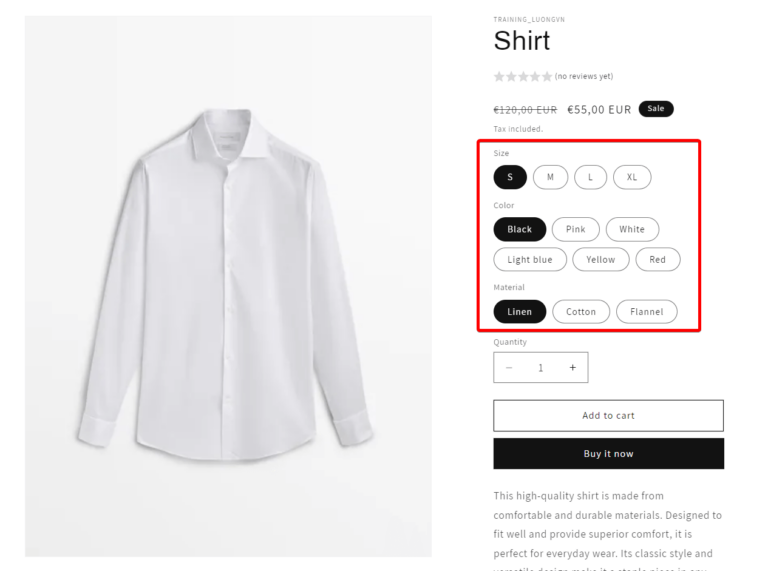Select Linen material
This screenshot has height=571, width=768.
coord(520,311)
